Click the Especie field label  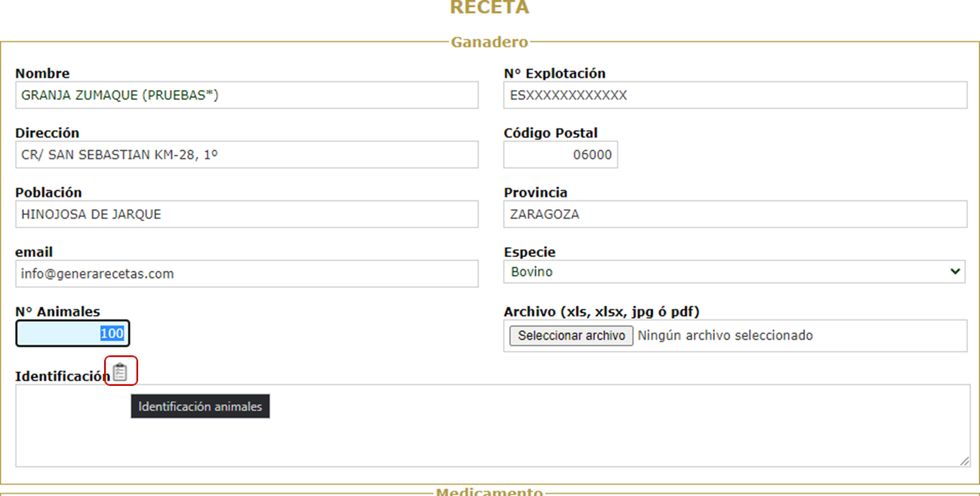530,252
